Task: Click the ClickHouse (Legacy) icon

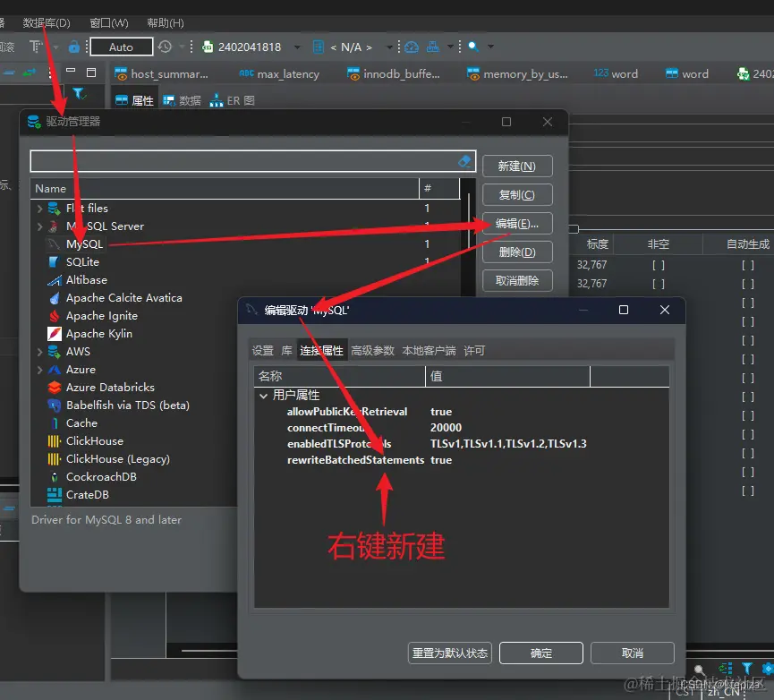Action: click(x=55, y=459)
